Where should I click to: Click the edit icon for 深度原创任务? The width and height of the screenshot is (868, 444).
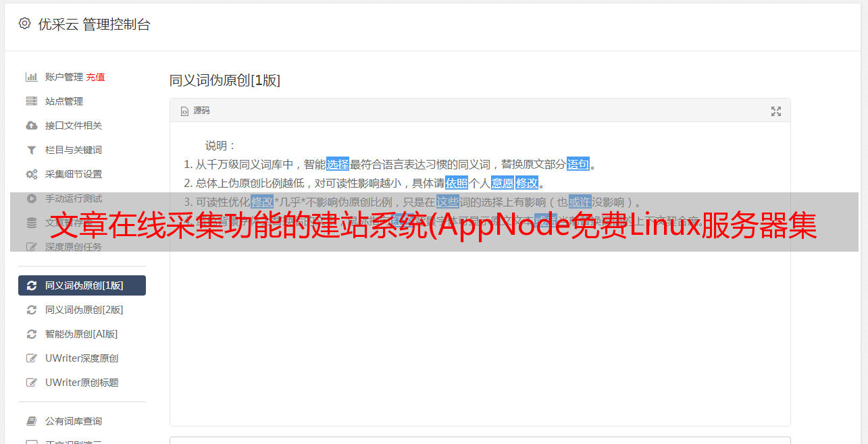[x=31, y=247]
